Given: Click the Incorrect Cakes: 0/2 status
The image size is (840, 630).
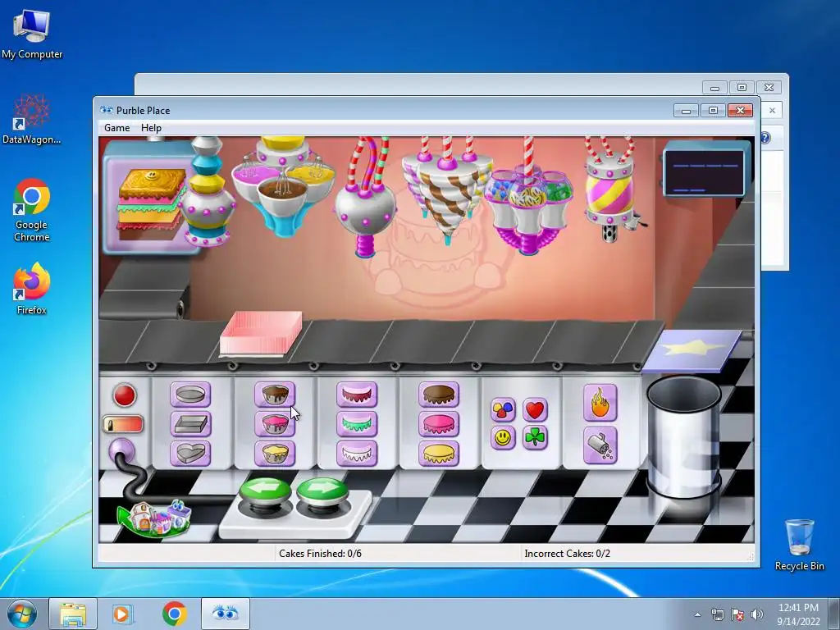Looking at the screenshot, I should click(x=568, y=554).
